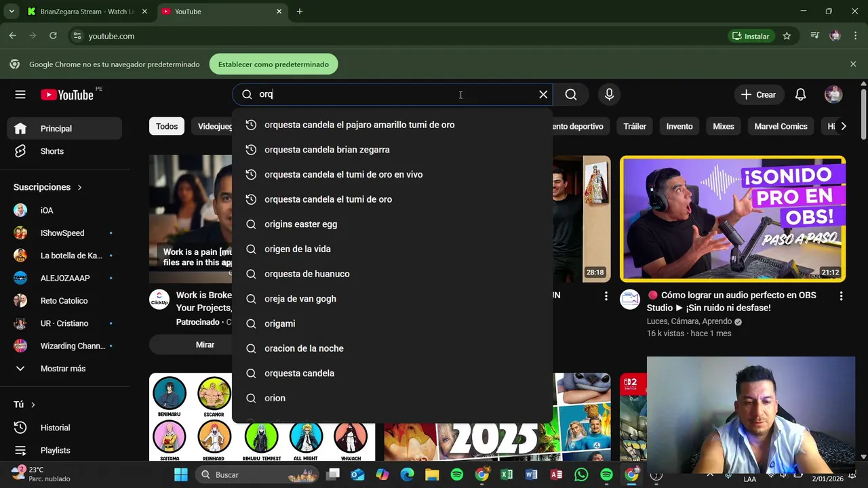Image resolution: width=868 pixels, height=488 pixels.
Task: Open La botella de Ka... subscription
Action: (x=64, y=256)
